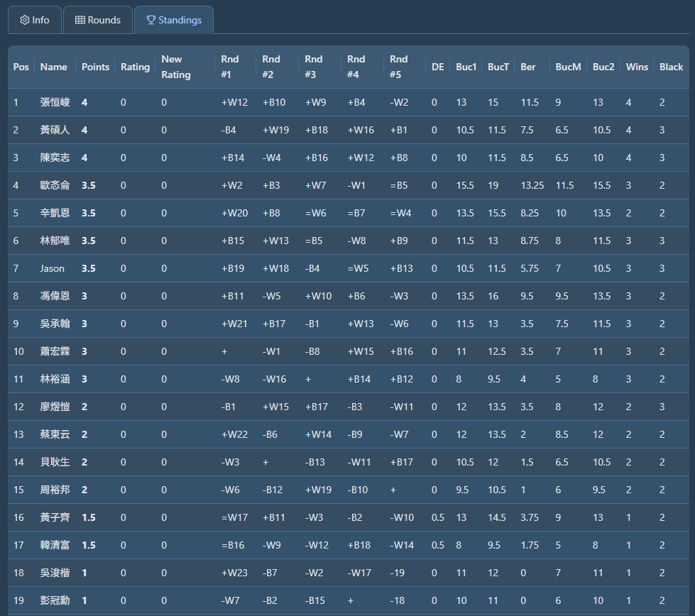Click the +W23 round 1 result
The image size is (695, 616).
(234, 573)
